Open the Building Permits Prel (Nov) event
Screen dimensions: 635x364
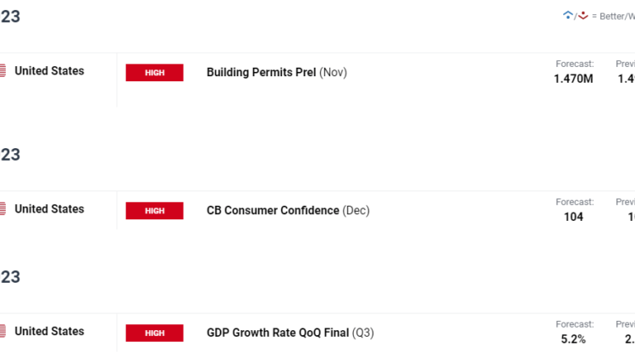(x=276, y=73)
